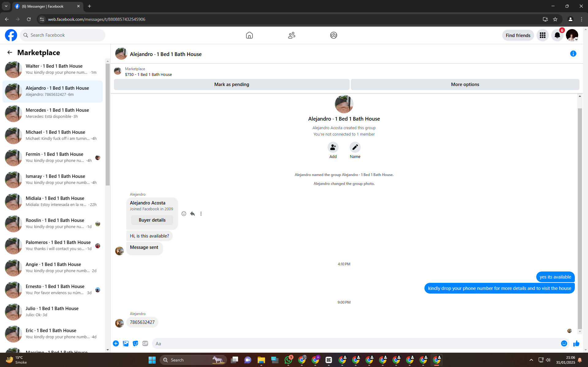Show hidden system tray icons
Viewport: 588px width, 367px height.
531,360
